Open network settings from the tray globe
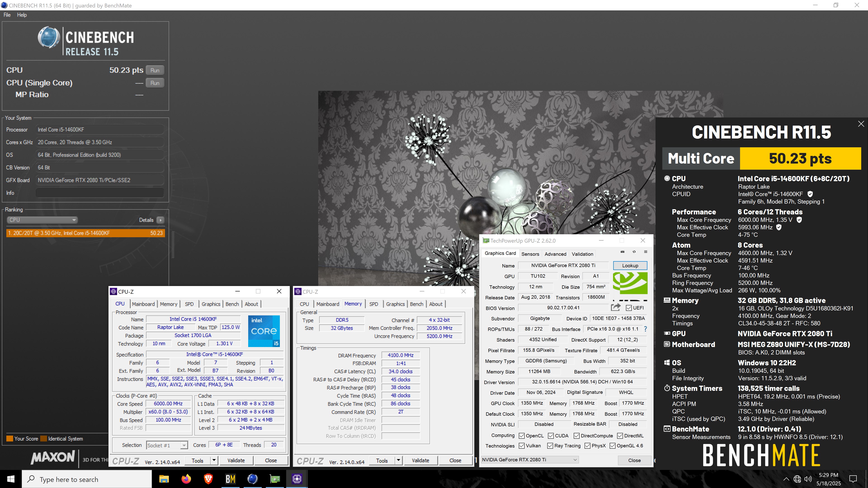 click(x=797, y=479)
